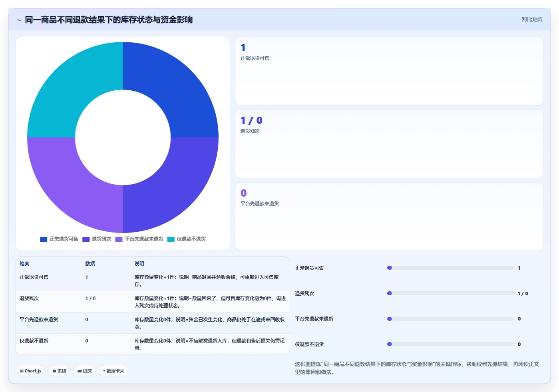Click the table value 1 for 正常退货可售
Image resolution: width=559 pixels, height=392 pixels.
(x=87, y=277)
